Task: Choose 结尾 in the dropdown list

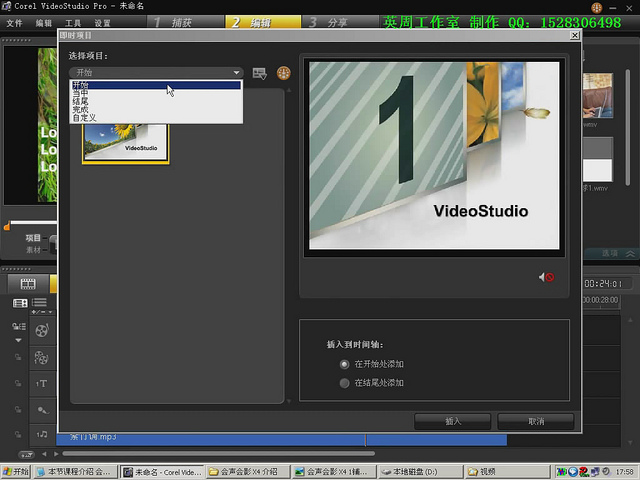Action: coord(156,101)
